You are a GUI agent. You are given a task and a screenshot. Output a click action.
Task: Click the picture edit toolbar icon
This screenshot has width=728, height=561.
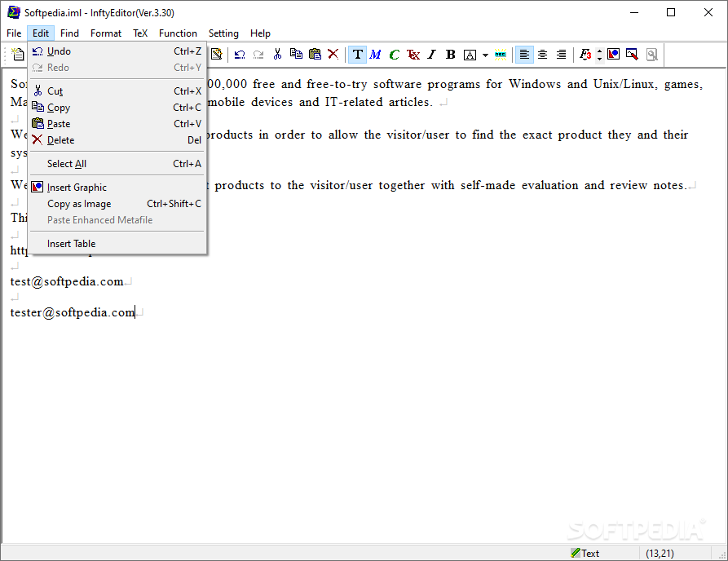[632, 55]
